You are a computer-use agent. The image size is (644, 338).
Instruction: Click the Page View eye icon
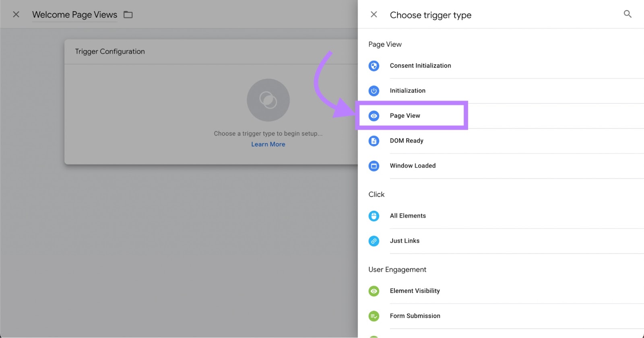(374, 116)
